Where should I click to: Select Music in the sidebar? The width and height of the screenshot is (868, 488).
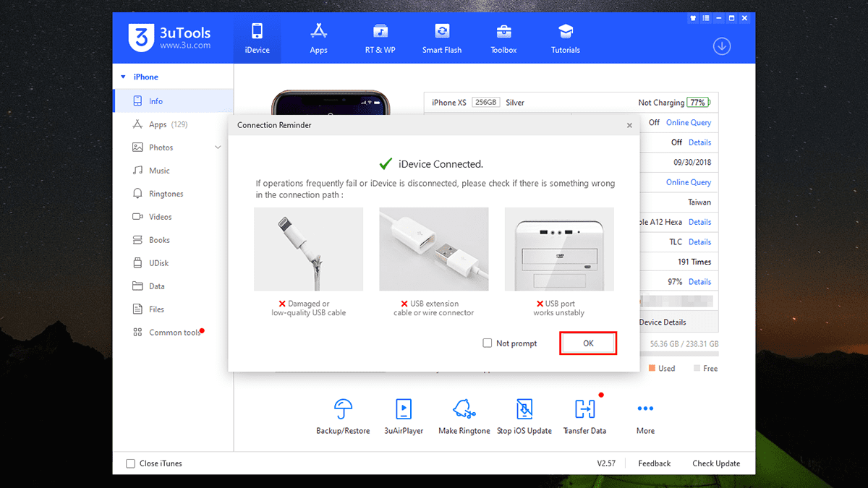coord(155,170)
